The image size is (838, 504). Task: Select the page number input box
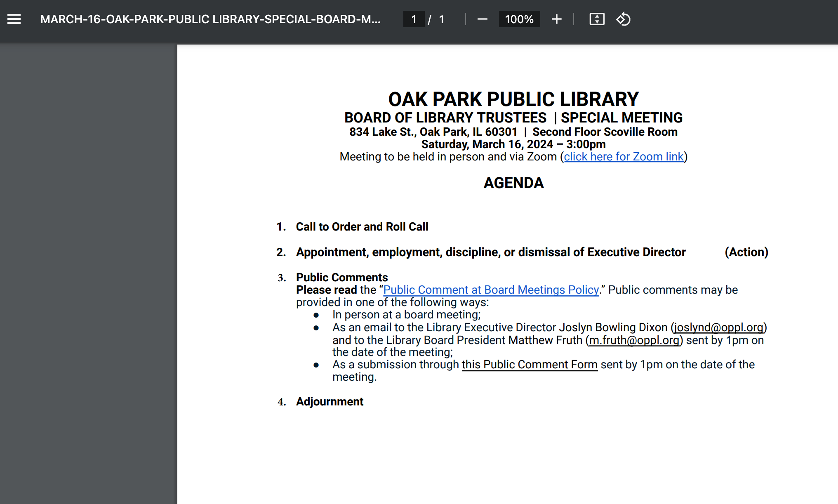pyautogui.click(x=414, y=19)
